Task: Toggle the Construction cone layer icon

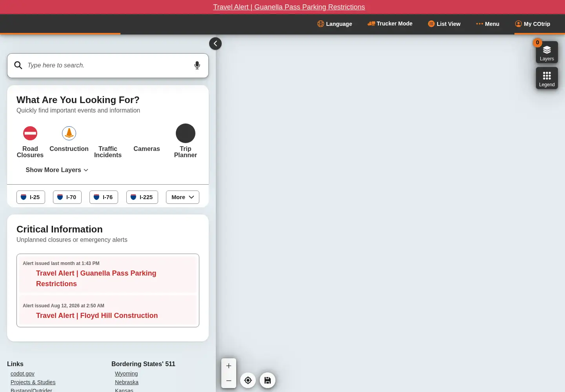Action: click(69, 133)
